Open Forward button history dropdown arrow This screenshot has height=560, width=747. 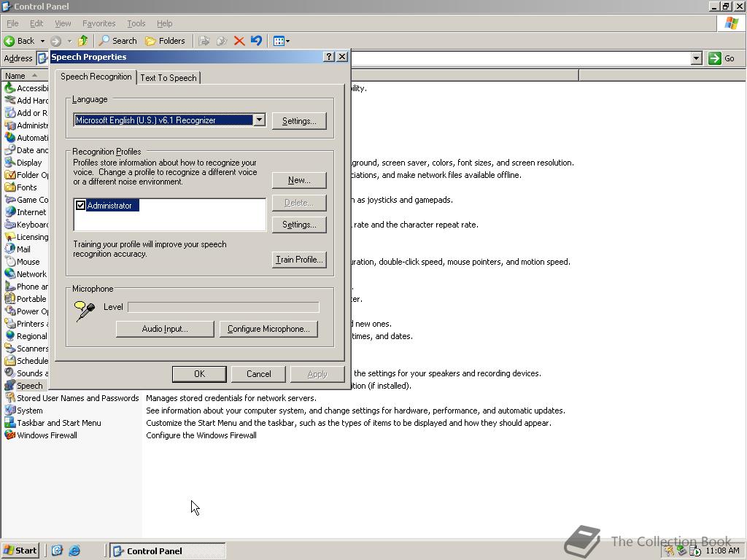point(69,41)
